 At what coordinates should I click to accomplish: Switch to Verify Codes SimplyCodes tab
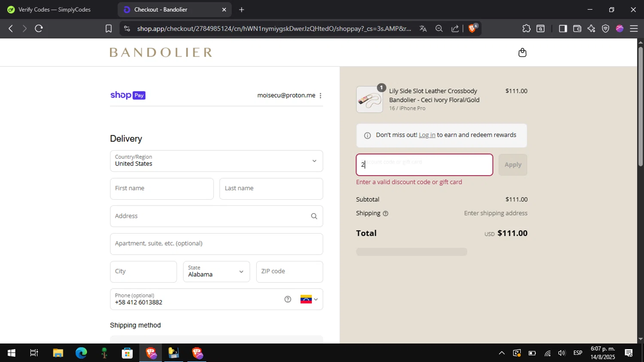pyautogui.click(x=55, y=9)
